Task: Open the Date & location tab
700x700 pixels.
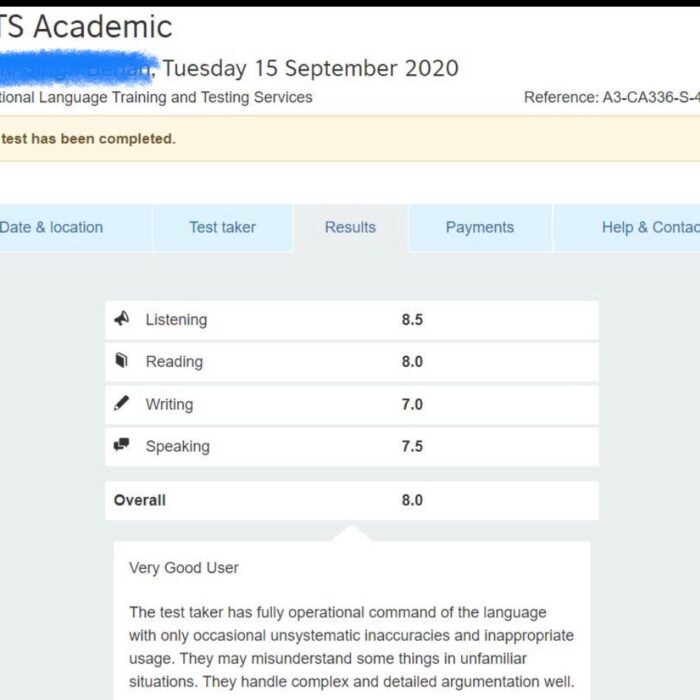Action: coord(75,228)
